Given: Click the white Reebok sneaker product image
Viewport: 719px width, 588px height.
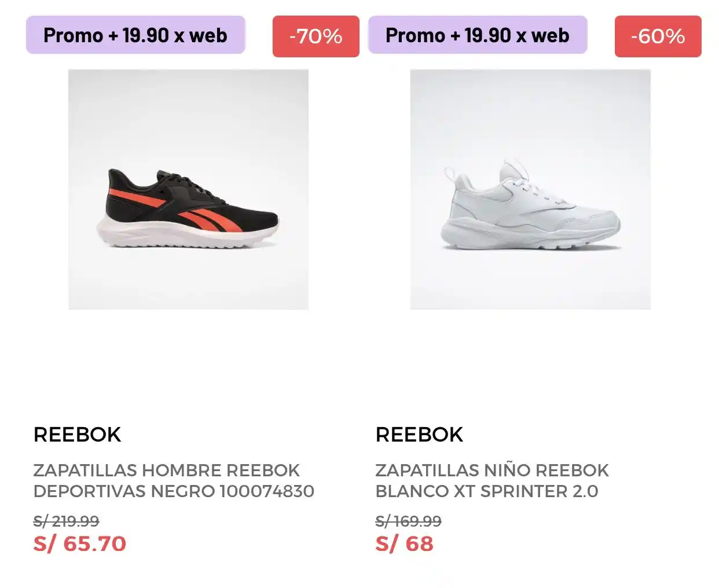Looking at the screenshot, I should [530, 189].
